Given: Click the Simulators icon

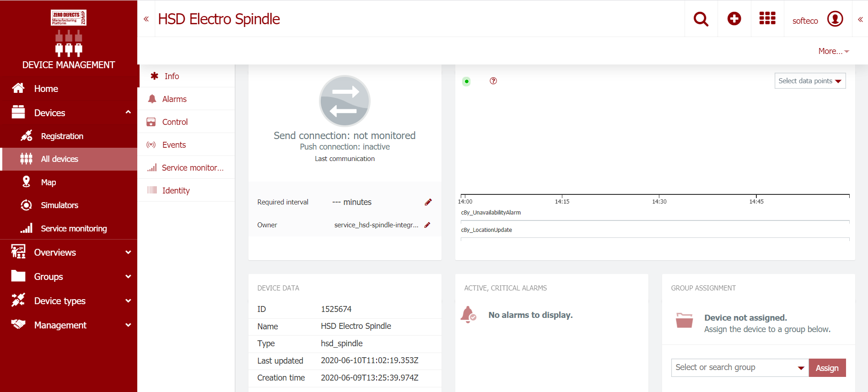Looking at the screenshot, I should (x=27, y=205).
